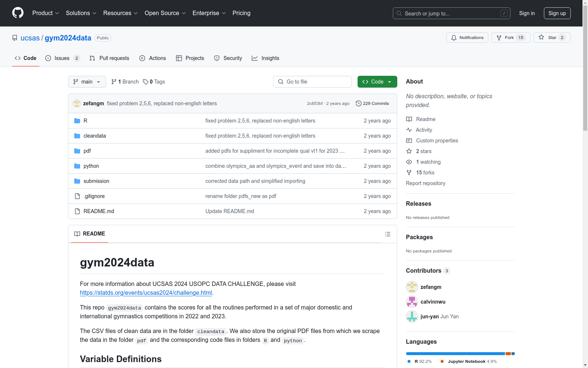
Task: Click the book icon beside Readme
Action: point(409,119)
